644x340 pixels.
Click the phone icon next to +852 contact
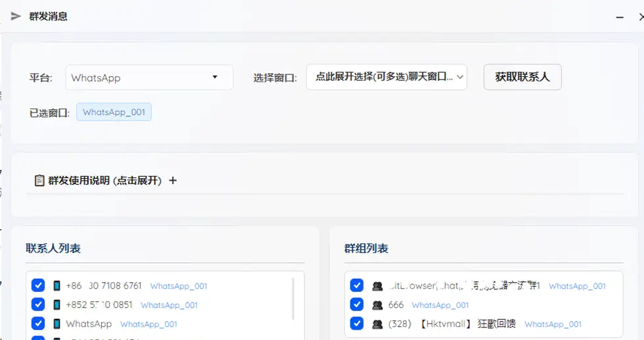57,304
